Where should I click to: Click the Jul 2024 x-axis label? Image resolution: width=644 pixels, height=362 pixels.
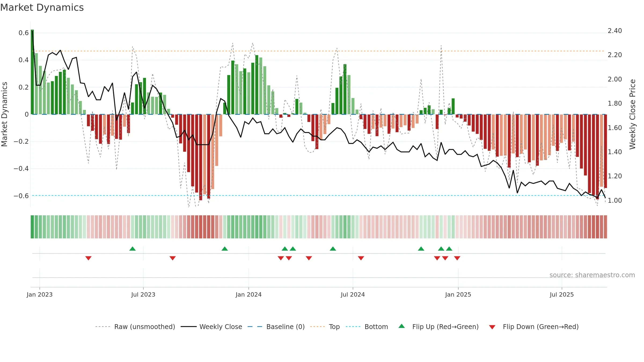pyautogui.click(x=353, y=294)
